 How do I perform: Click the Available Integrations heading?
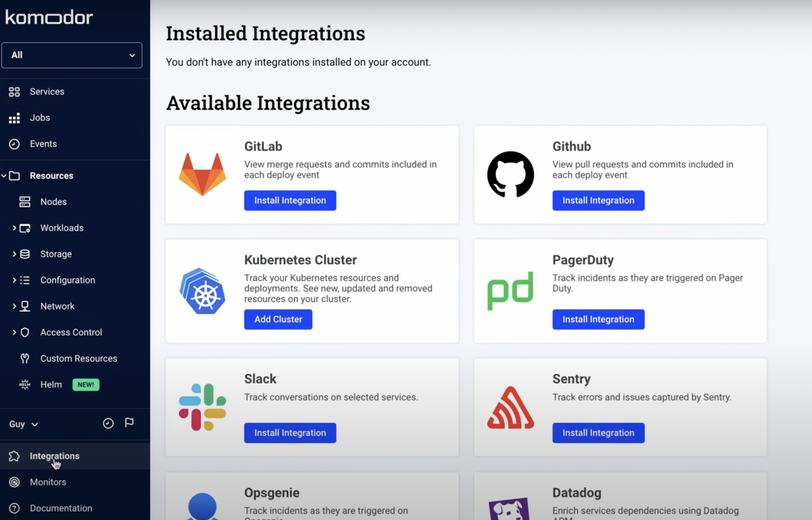pyautogui.click(x=268, y=103)
